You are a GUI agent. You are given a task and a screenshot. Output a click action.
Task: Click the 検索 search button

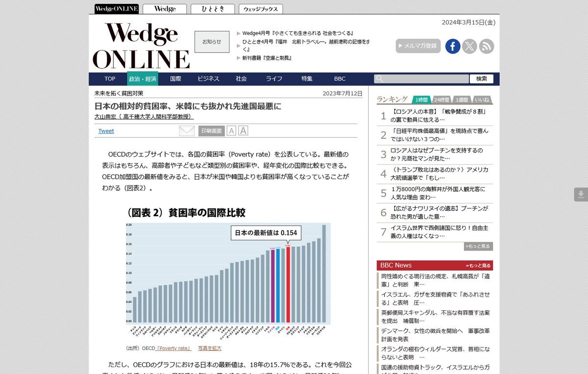[482, 79]
